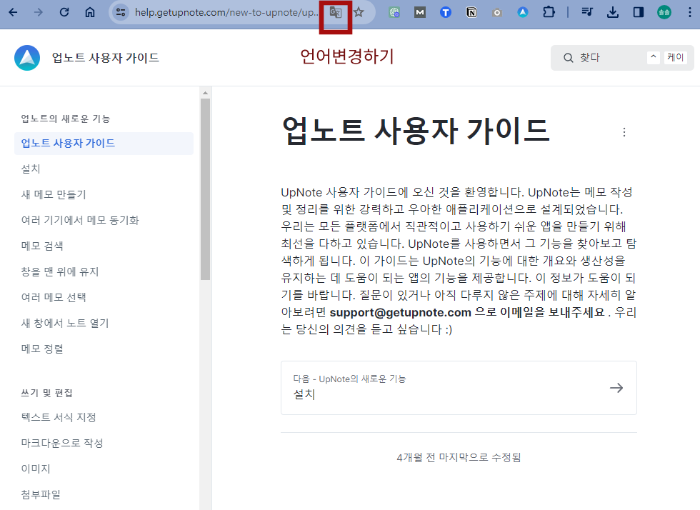Open 첨부파일 sidebar page
Viewport: 700px width, 510px height.
[x=41, y=494]
